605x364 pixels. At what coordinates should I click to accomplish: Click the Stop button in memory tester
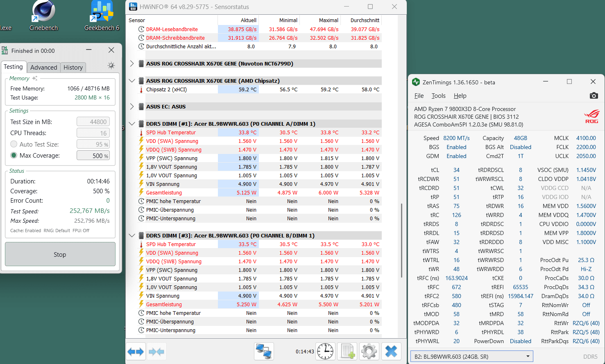pyautogui.click(x=60, y=254)
